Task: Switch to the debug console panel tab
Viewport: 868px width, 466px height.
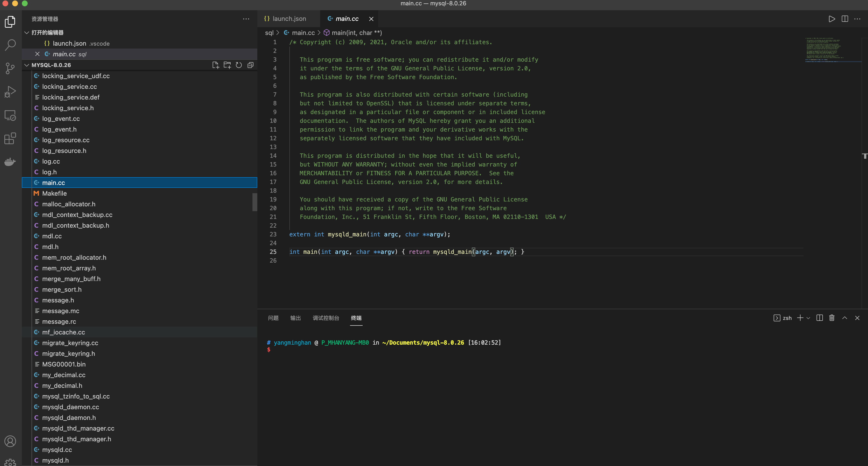Action: click(x=325, y=318)
